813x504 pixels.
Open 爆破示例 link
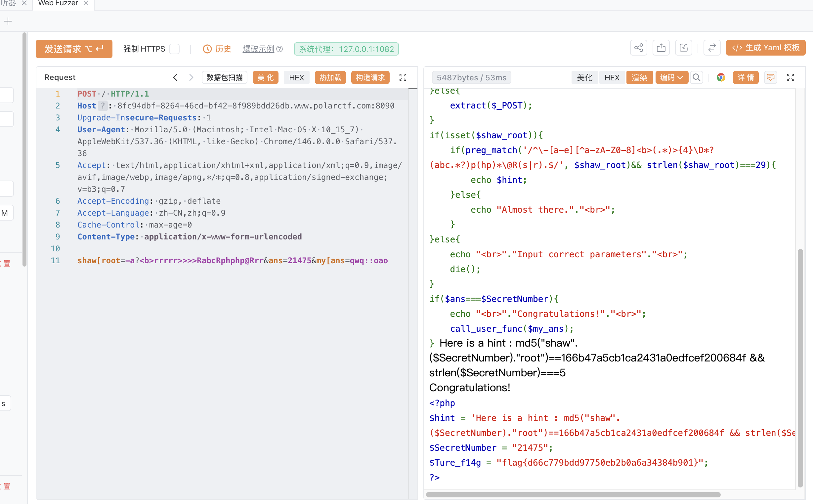(x=258, y=49)
